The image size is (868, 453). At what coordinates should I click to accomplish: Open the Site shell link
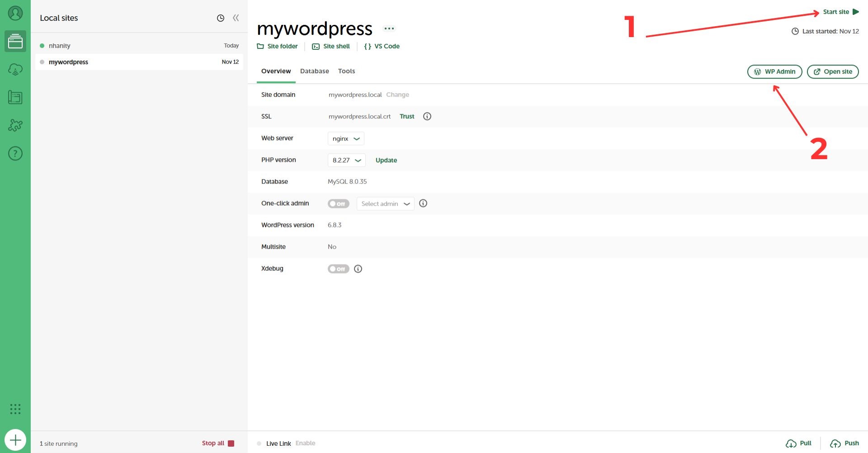point(331,46)
